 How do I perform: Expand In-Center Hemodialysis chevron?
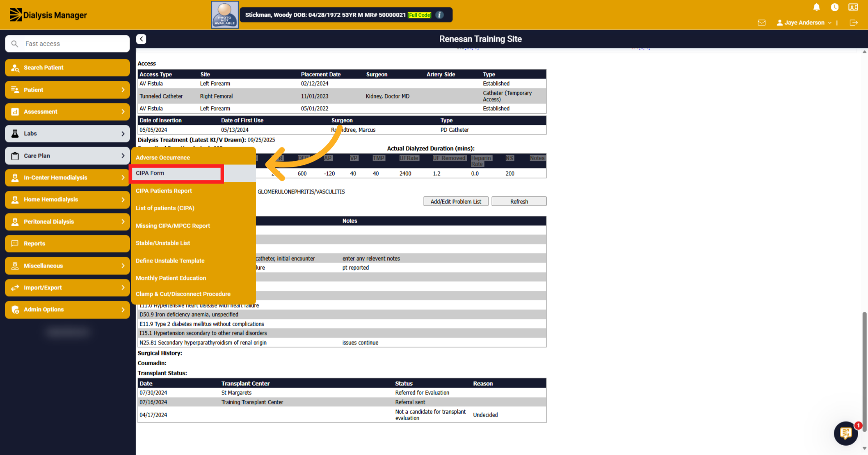tap(123, 178)
